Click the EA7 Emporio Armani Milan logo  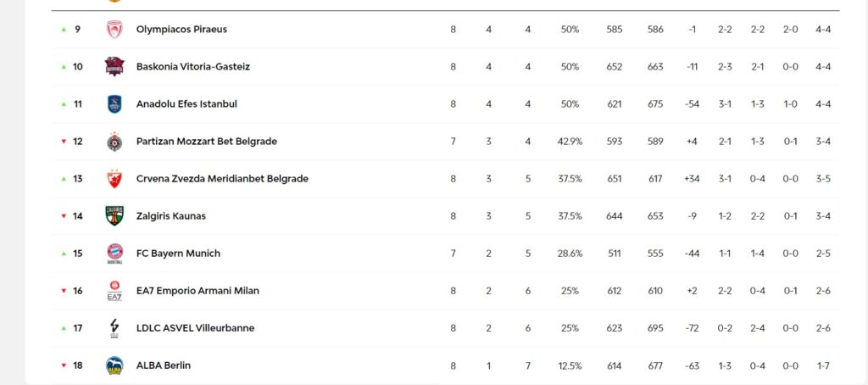(114, 291)
